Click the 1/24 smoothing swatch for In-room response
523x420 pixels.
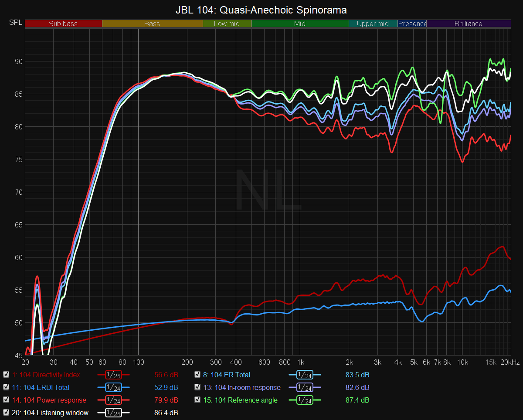tap(305, 387)
